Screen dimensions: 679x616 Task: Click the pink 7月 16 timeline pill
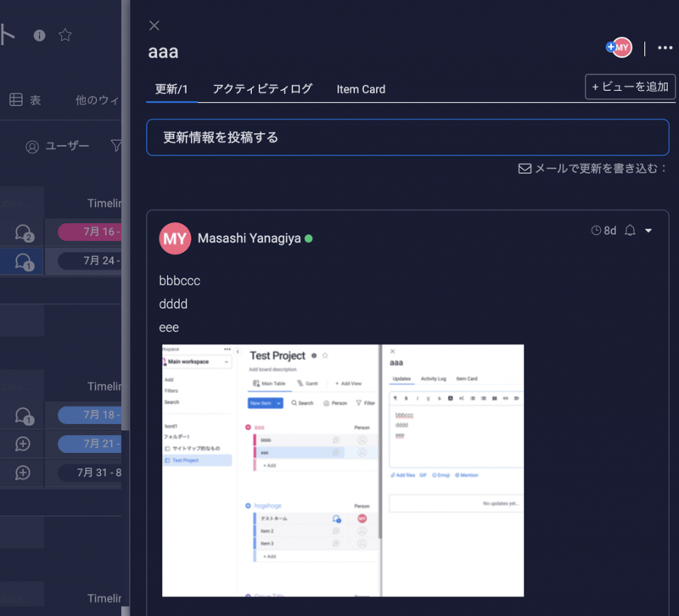[x=89, y=232]
